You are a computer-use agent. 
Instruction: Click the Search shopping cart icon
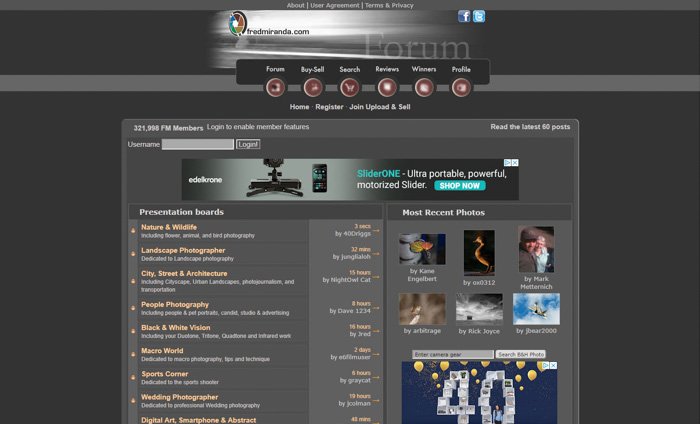coord(350,87)
